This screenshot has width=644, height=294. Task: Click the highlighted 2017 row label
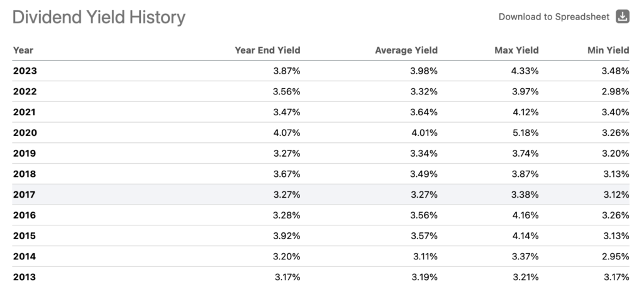click(25, 195)
